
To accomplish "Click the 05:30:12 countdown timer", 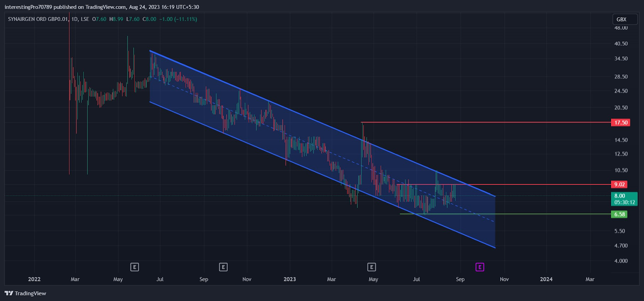I will [625, 202].
